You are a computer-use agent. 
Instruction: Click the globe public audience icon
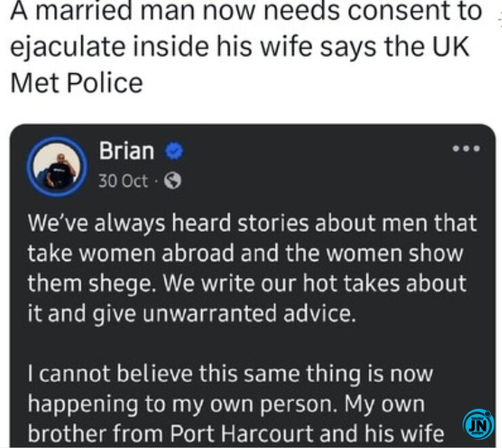[173, 181]
